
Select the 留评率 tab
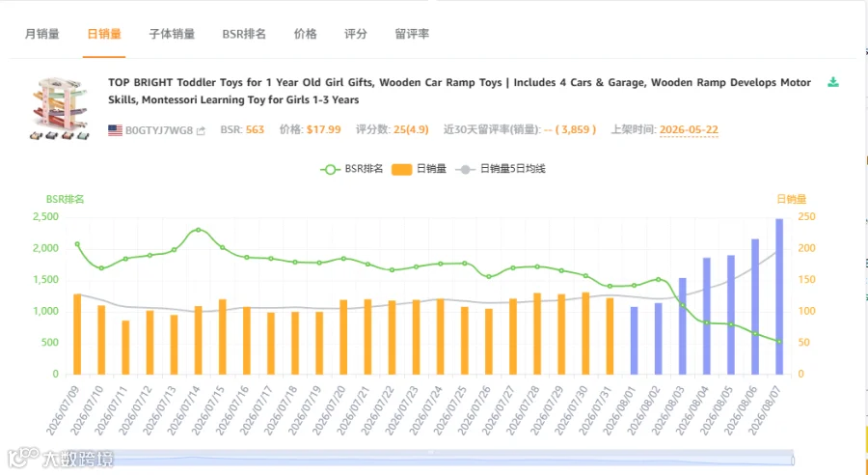tap(412, 34)
